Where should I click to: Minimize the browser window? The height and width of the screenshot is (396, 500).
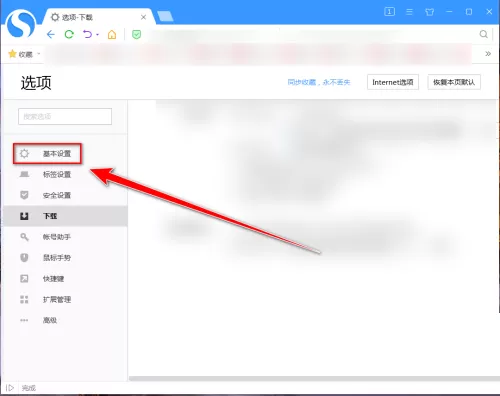pyautogui.click(x=449, y=12)
